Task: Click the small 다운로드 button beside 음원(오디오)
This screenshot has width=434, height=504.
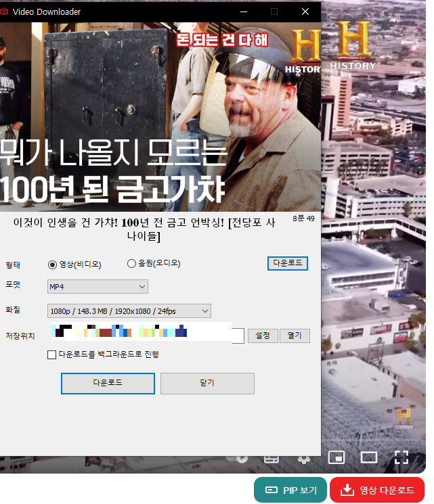Action: pyautogui.click(x=288, y=263)
